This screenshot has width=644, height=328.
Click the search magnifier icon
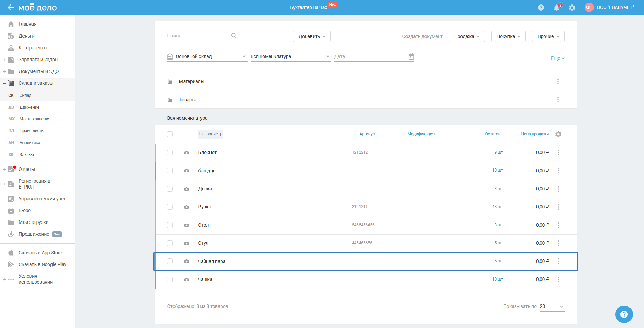tap(234, 36)
